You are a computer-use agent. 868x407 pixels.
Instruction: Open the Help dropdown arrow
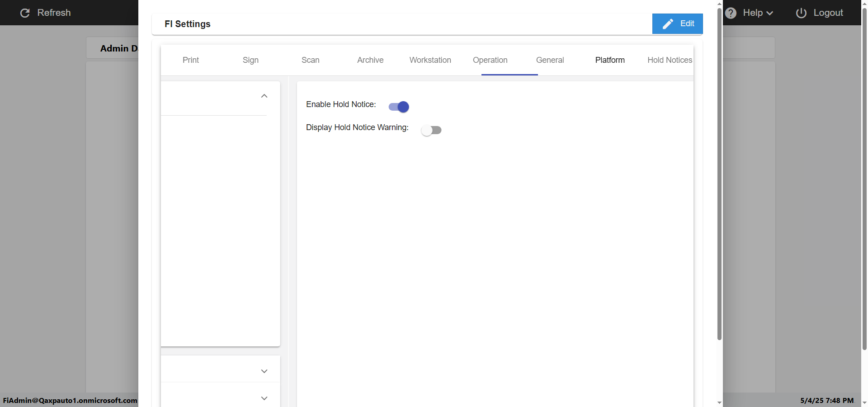pyautogui.click(x=769, y=14)
